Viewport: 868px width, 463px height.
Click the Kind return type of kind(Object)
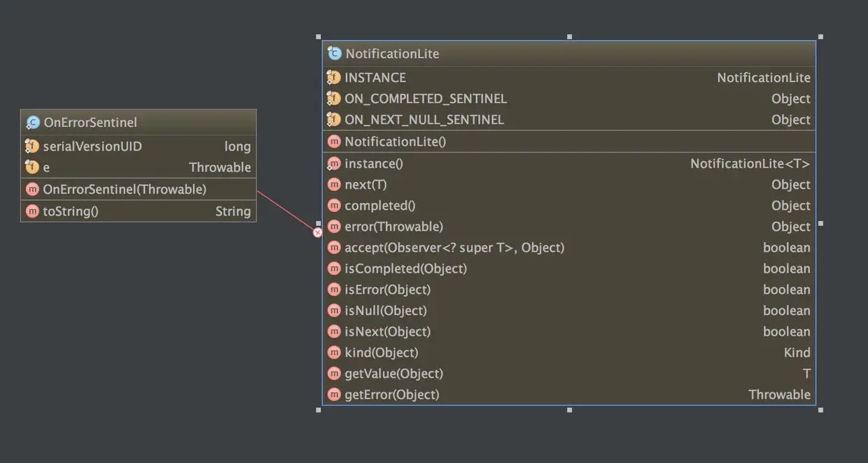[797, 352]
